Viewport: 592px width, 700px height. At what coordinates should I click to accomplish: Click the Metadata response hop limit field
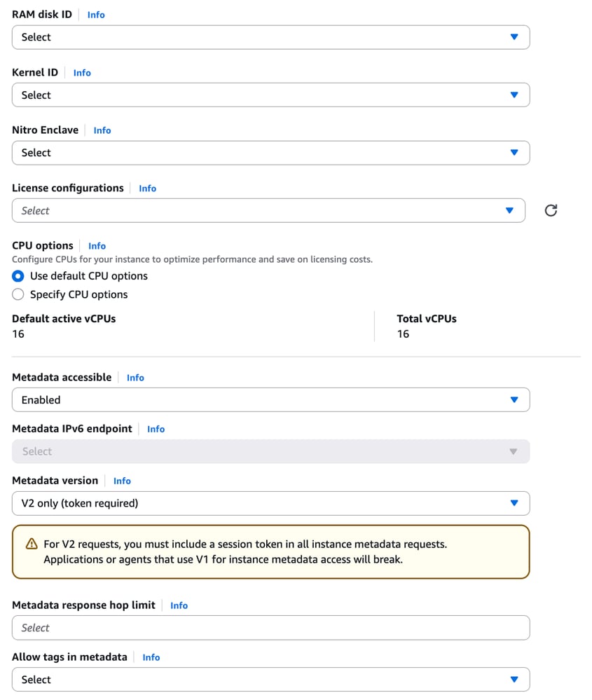(x=270, y=628)
